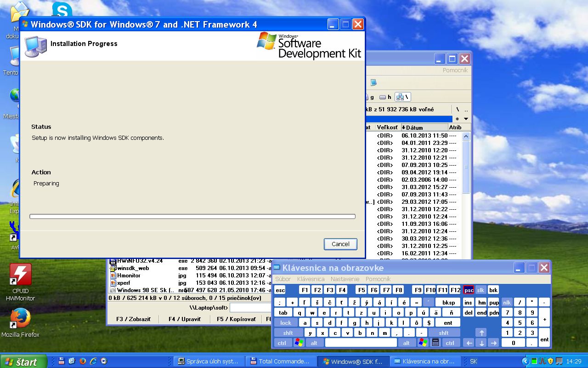Toggle the left shft key
The height and width of the screenshot is (368, 588).
tap(288, 333)
